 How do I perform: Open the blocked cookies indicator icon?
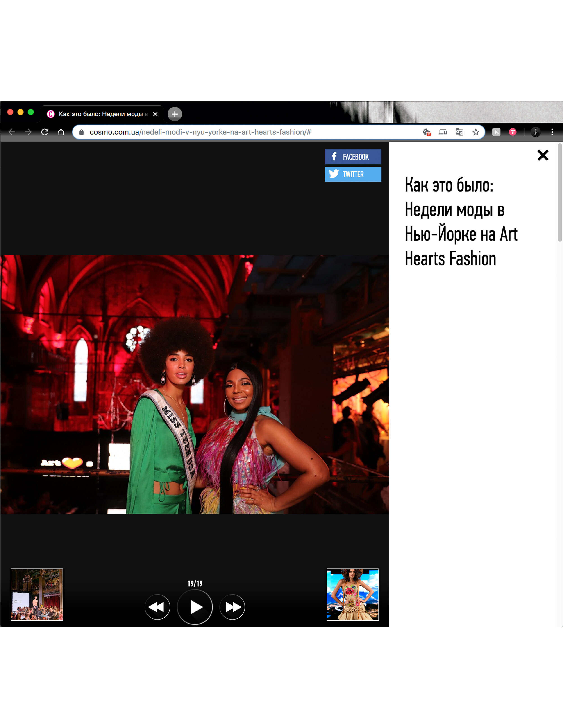click(427, 132)
